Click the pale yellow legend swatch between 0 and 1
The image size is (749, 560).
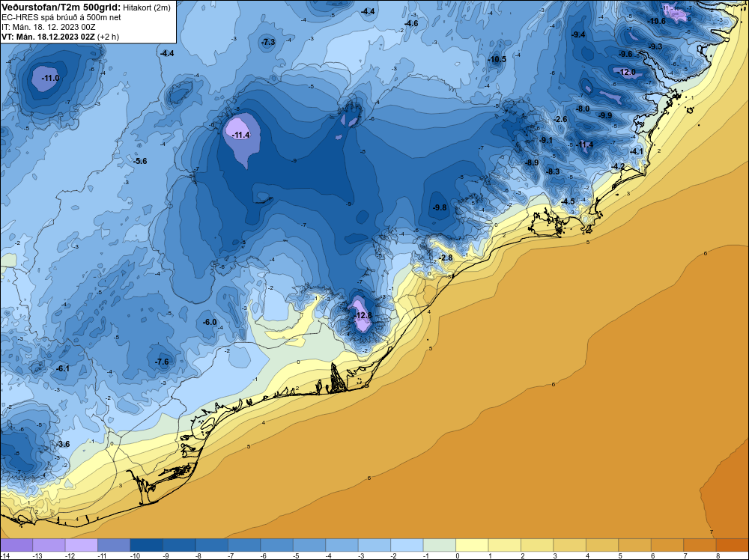pos(472,545)
